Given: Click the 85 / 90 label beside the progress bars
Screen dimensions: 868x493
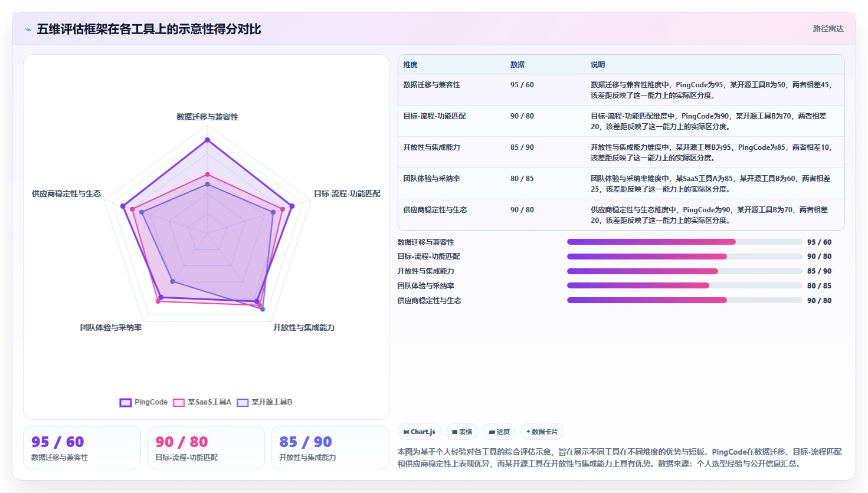Looking at the screenshot, I should click(820, 271).
